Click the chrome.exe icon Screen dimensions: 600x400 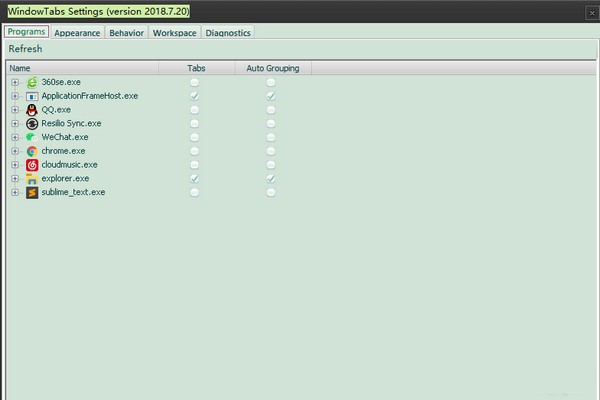click(x=31, y=150)
